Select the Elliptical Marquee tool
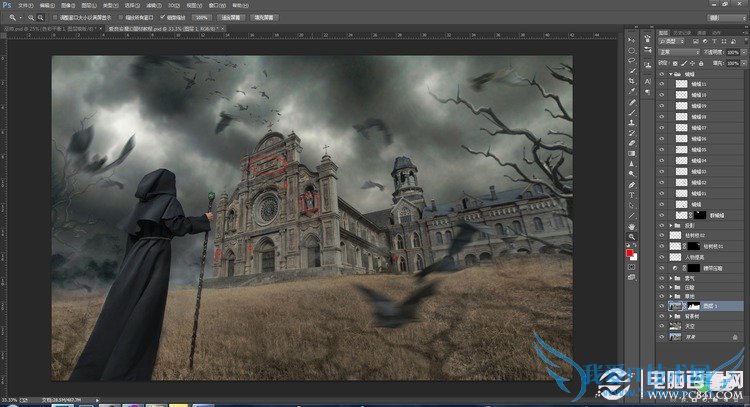The width and height of the screenshot is (750, 407). pyautogui.click(x=632, y=50)
